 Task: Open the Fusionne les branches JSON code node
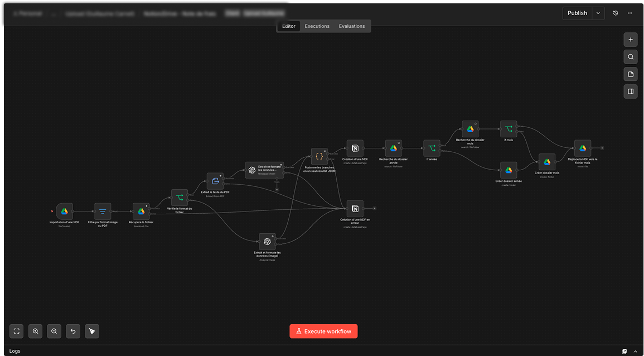point(319,157)
